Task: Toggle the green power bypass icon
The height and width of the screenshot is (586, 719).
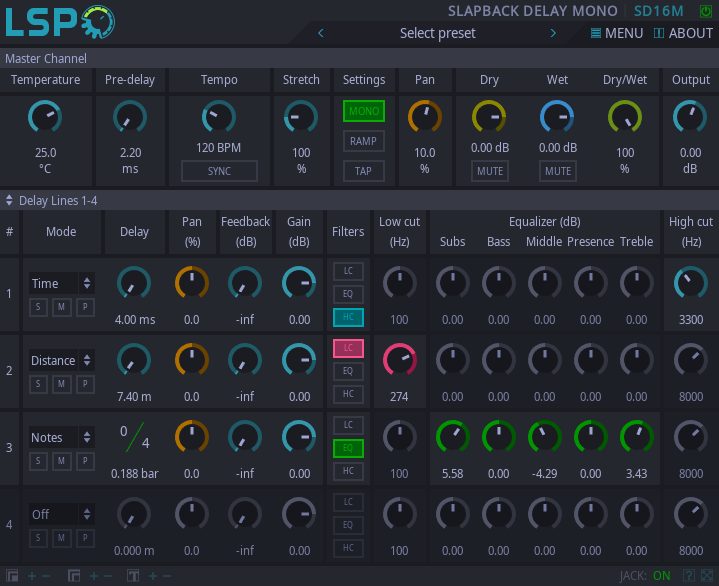Action: pyautogui.click(x=706, y=11)
